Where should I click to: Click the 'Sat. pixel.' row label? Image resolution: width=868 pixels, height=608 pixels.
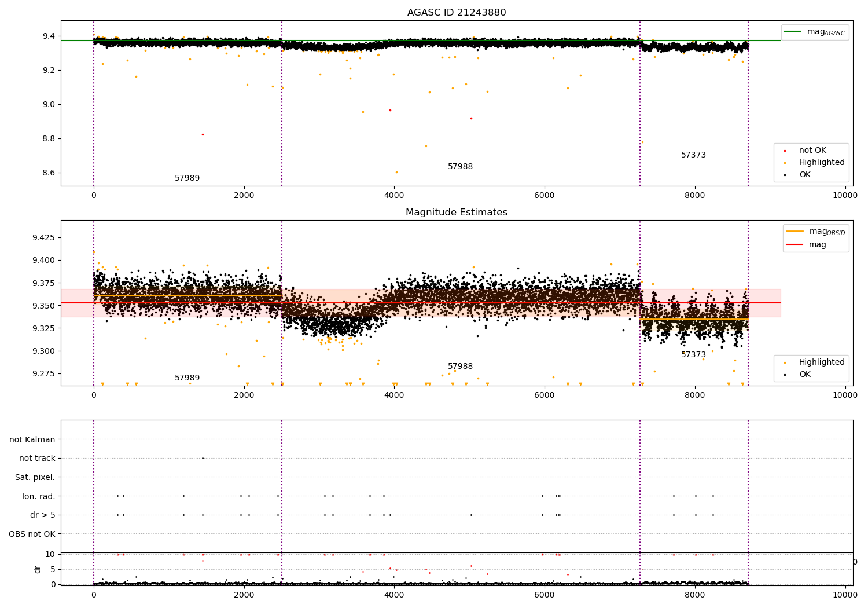tap(35, 477)
